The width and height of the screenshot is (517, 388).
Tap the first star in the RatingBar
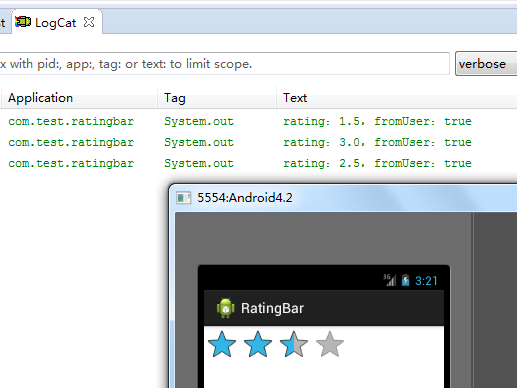[x=222, y=344]
